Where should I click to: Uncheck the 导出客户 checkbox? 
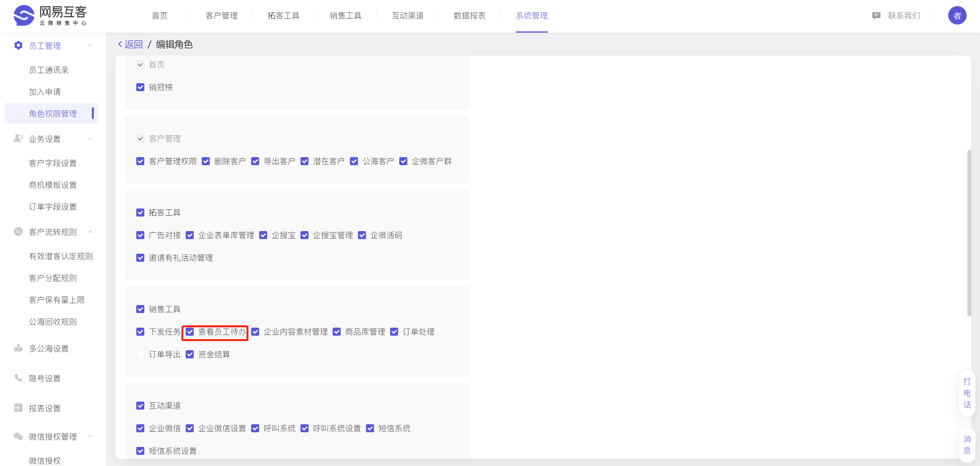point(255,161)
